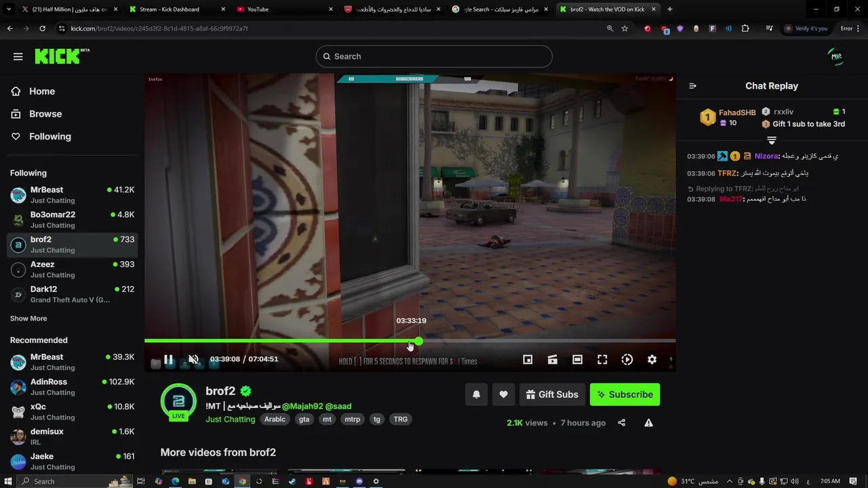Click the green seek handle on timeline
This screenshot has height=488, width=868.
tap(418, 341)
